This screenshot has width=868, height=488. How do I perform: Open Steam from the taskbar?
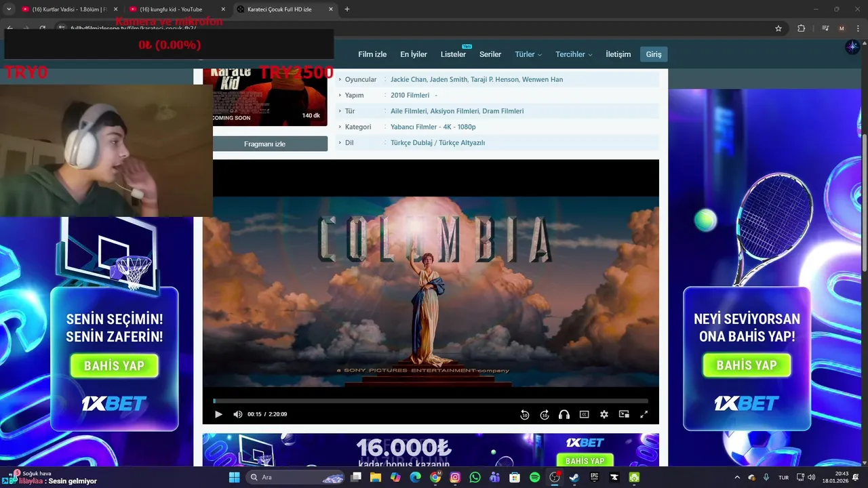574,478
